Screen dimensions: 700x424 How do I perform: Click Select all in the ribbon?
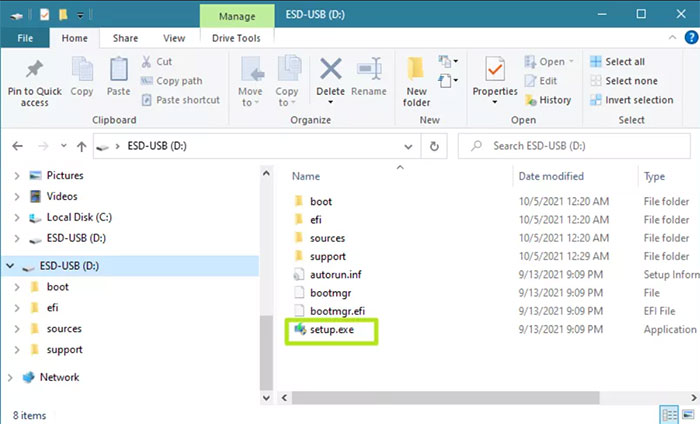coord(624,62)
